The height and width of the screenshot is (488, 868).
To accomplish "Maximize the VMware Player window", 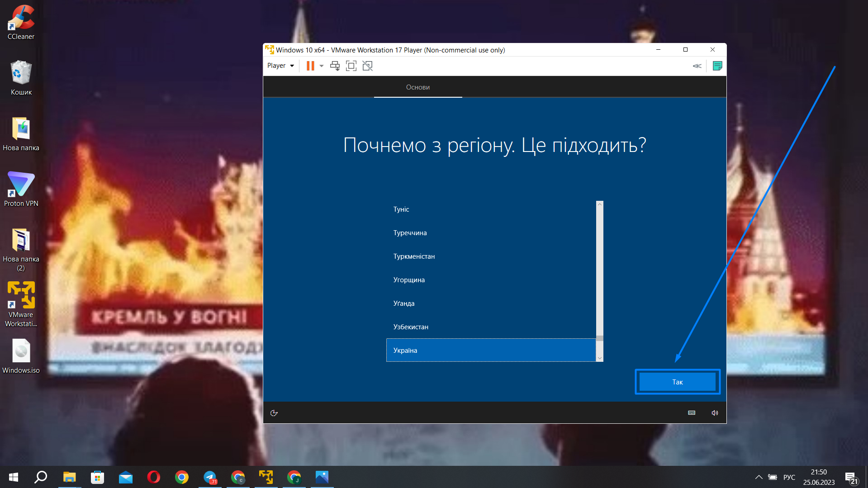I will tap(685, 50).
